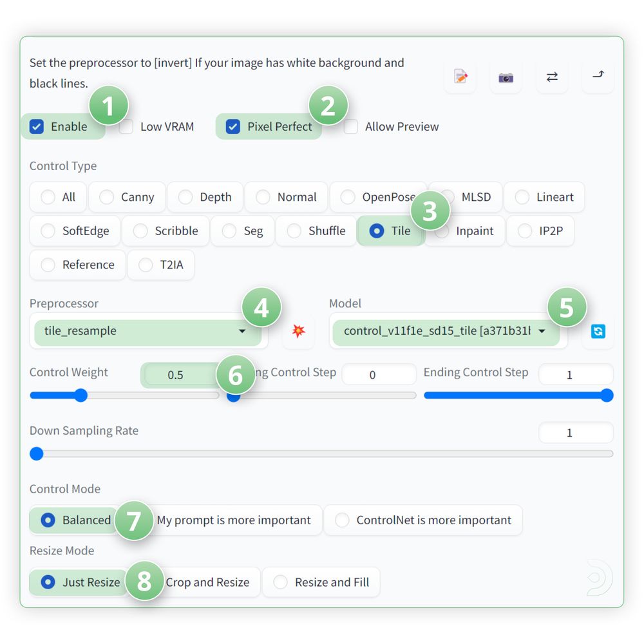This screenshot has width=644, height=644.
Task: Click the Ending Control Step value field
Action: (575, 375)
